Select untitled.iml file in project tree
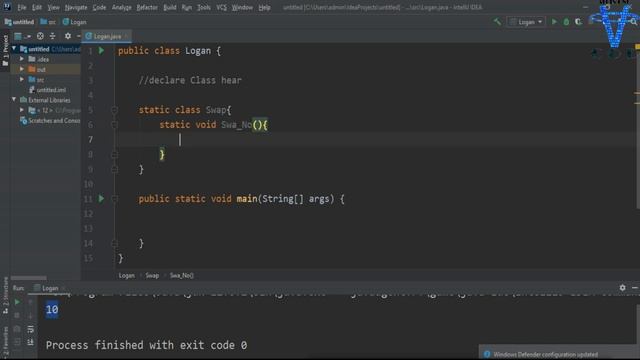This screenshot has height=360, width=640. pyautogui.click(x=51, y=90)
